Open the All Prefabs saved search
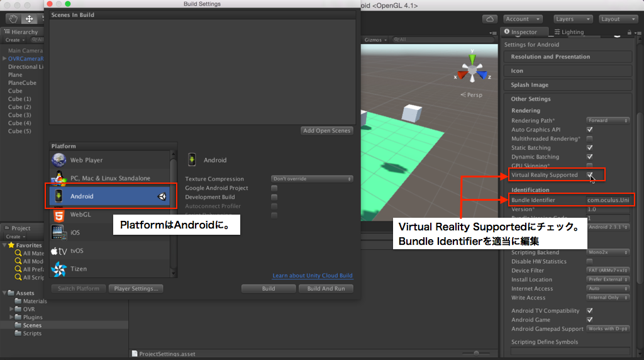 click(29, 269)
